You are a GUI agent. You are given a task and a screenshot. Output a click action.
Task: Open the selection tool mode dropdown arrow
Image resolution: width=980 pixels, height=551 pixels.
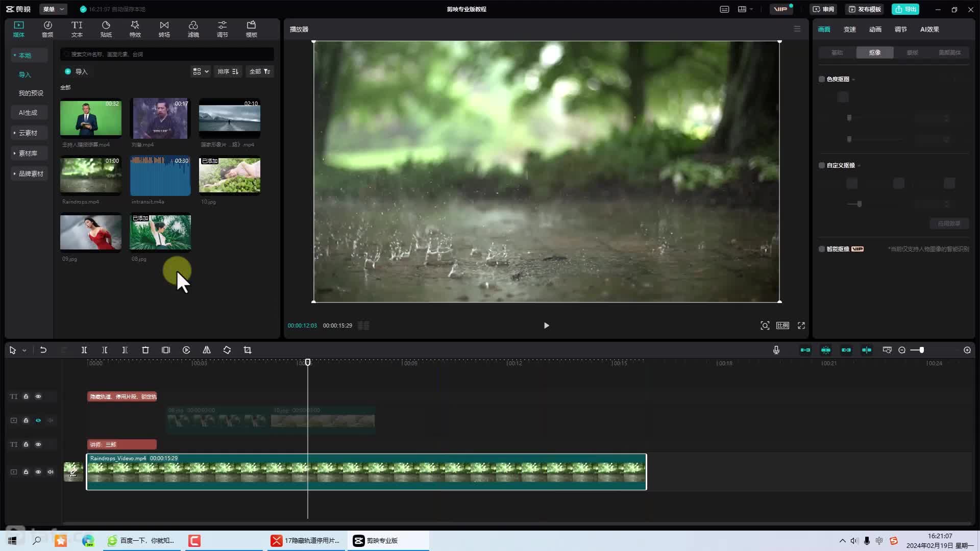24,350
